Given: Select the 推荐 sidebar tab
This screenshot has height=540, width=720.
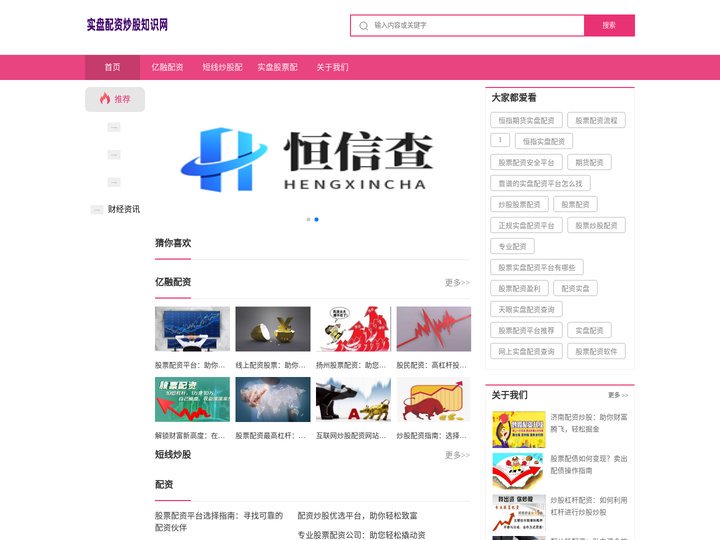Looking at the screenshot, I should (x=115, y=99).
